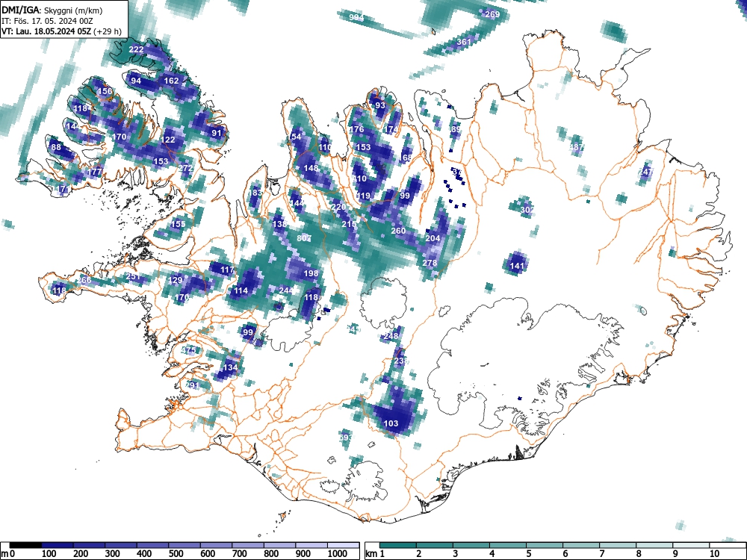
Task: Click visibility value 148 on the map
Action: click(311, 168)
